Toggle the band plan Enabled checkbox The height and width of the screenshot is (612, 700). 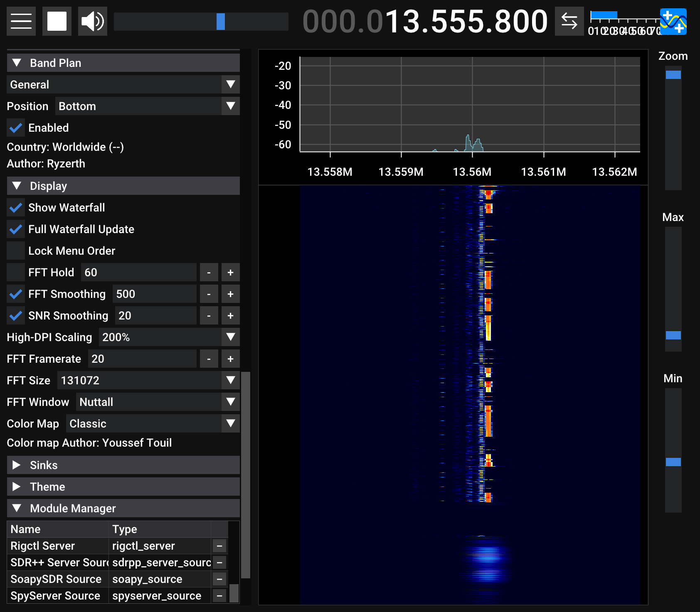pyautogui.click(x=16, y=128)
